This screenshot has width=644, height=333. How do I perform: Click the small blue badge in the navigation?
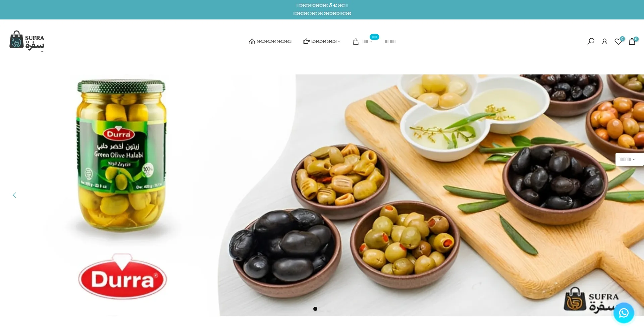[374, 37]
